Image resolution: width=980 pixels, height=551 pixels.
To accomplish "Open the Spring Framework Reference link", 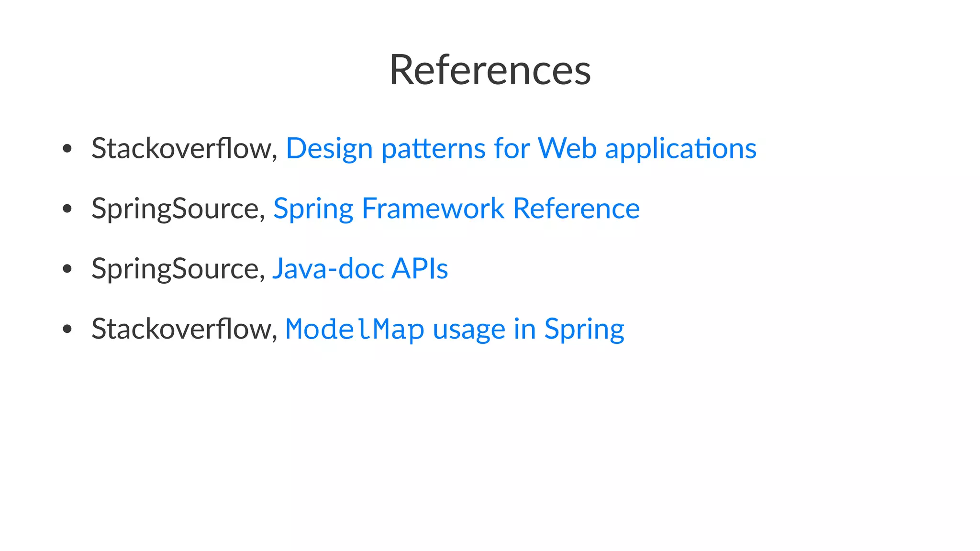I will click(456, 209).
